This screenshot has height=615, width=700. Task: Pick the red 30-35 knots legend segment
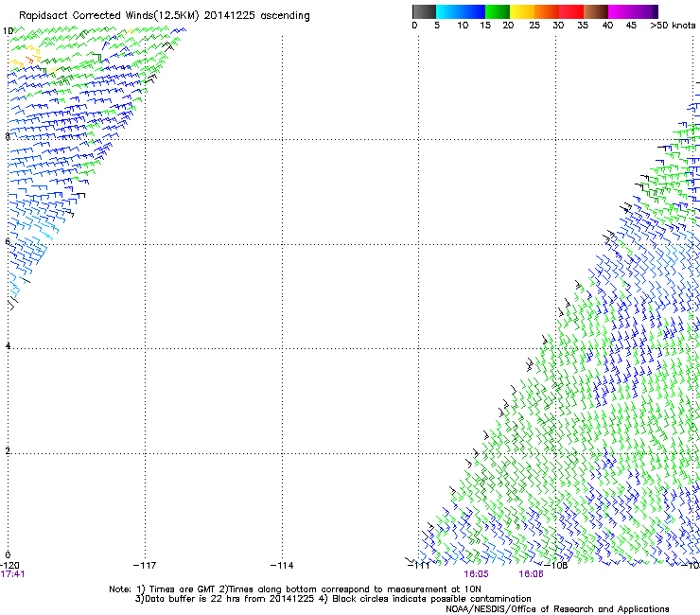click(571, 11)
